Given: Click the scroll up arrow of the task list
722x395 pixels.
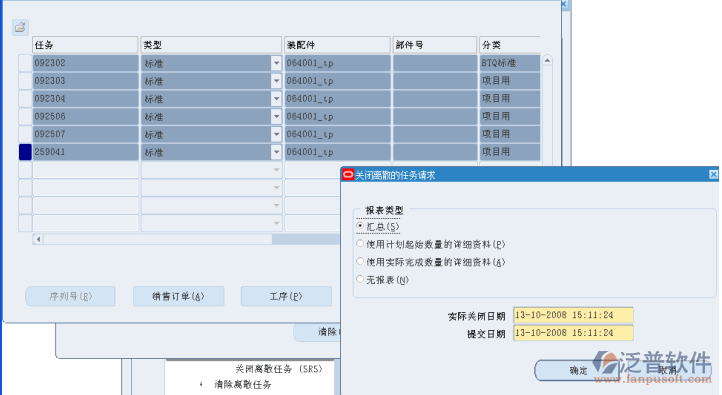Looking at the screenshot, I should [547, 60].
